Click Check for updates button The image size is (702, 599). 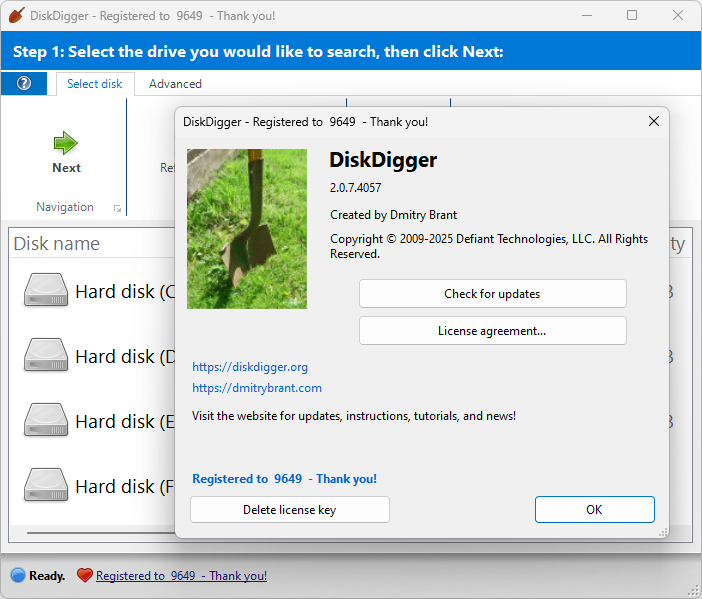(492, 294)
